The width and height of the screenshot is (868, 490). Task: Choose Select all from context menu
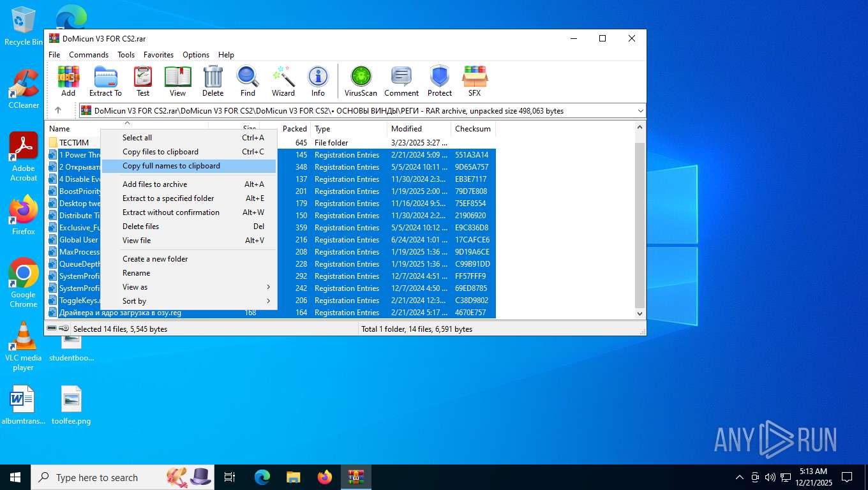(189, 138)
